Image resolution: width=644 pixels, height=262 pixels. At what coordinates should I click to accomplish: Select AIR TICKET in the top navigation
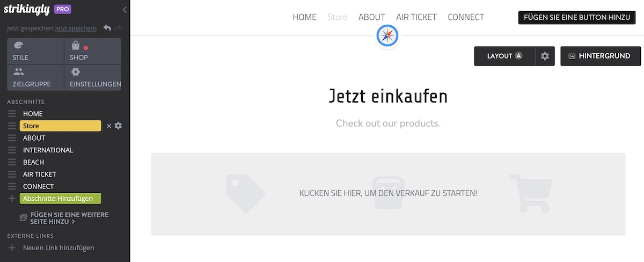point(416,17)
